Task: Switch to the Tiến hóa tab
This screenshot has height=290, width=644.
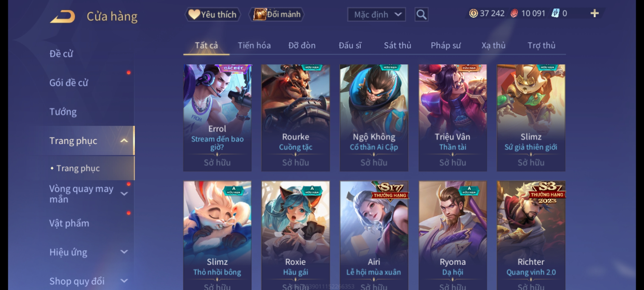Action: click(254, 45)
